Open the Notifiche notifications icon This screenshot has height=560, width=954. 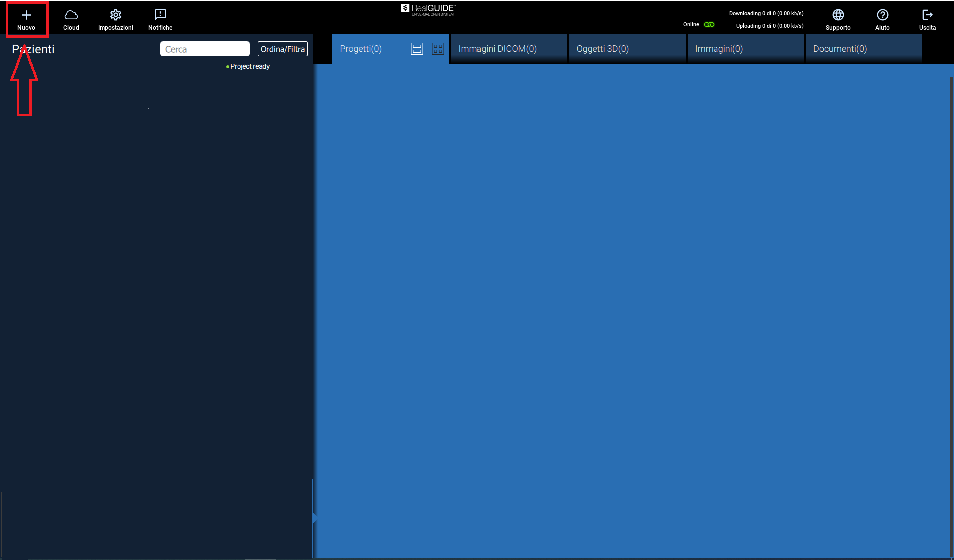click(x=160, y=16)
